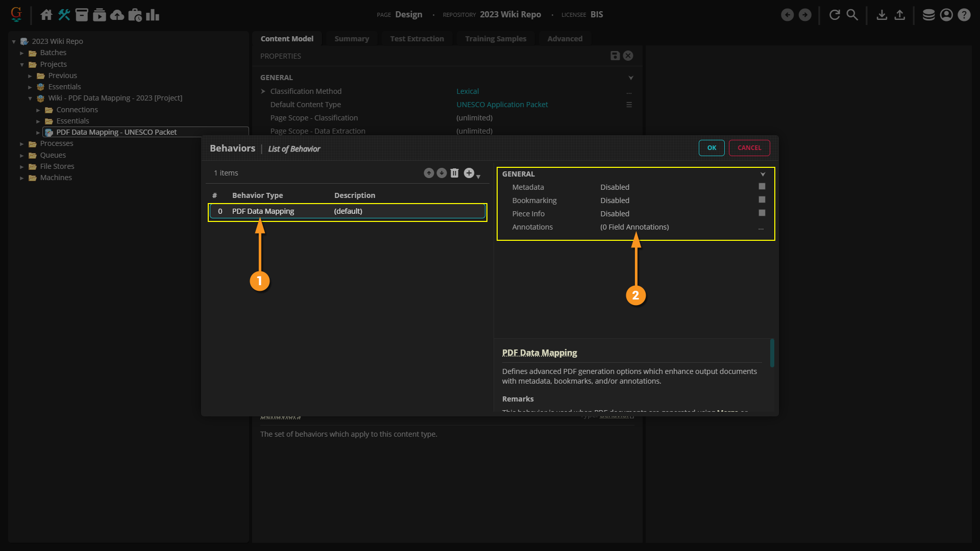Click the magnifying glass search icon
Image resolution: width=980 pixels, height=551 pixels.
pos(852,15)
